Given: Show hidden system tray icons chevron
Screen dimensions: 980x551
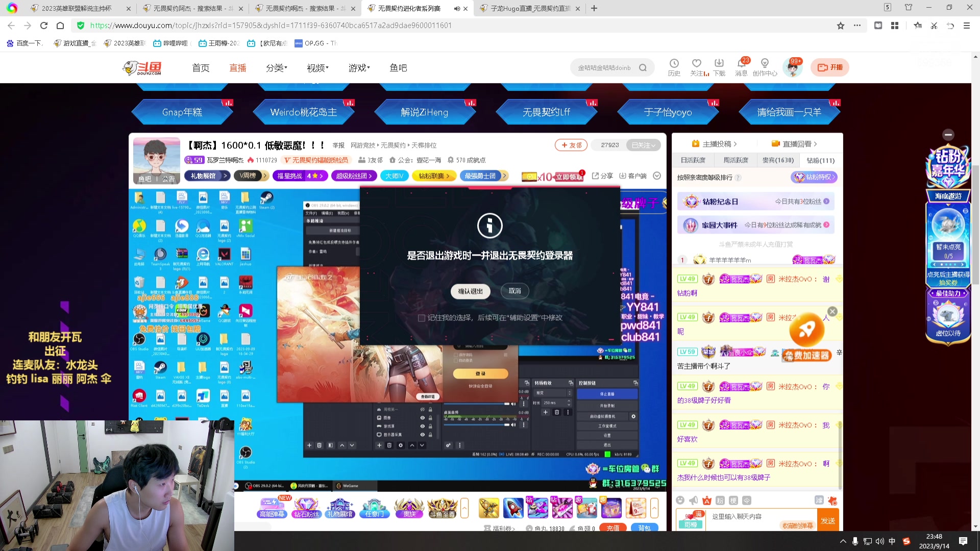Looking at the screenshot, I should pyautogui.click(x=843, y=541).
